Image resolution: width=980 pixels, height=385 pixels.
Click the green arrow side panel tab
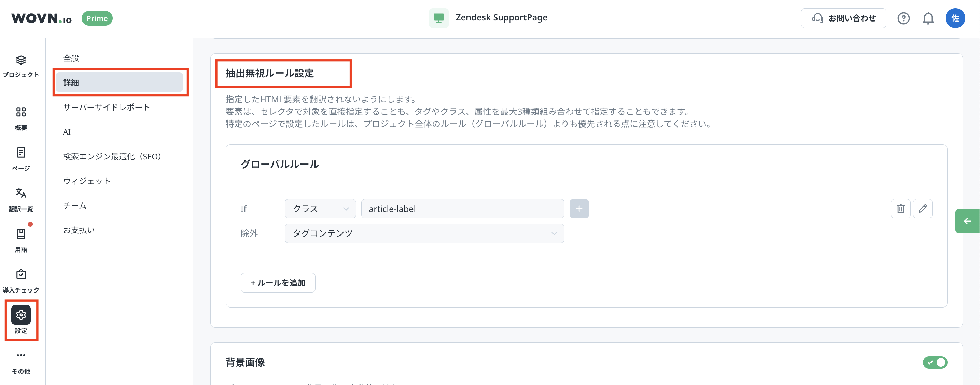[x=967, y=221]
